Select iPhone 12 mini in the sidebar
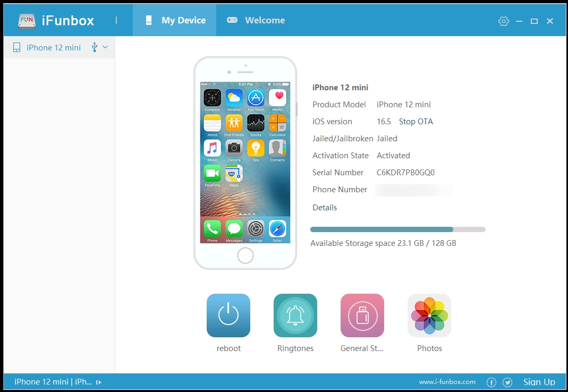This screenshot has width=568, height=392. (x=59, y=47)
